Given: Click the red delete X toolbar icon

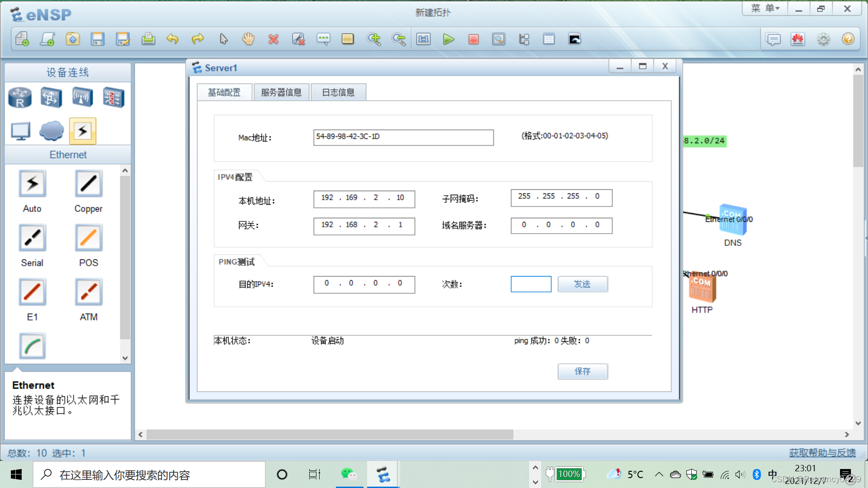Looking at the screenshot, I should coord(273,39).
